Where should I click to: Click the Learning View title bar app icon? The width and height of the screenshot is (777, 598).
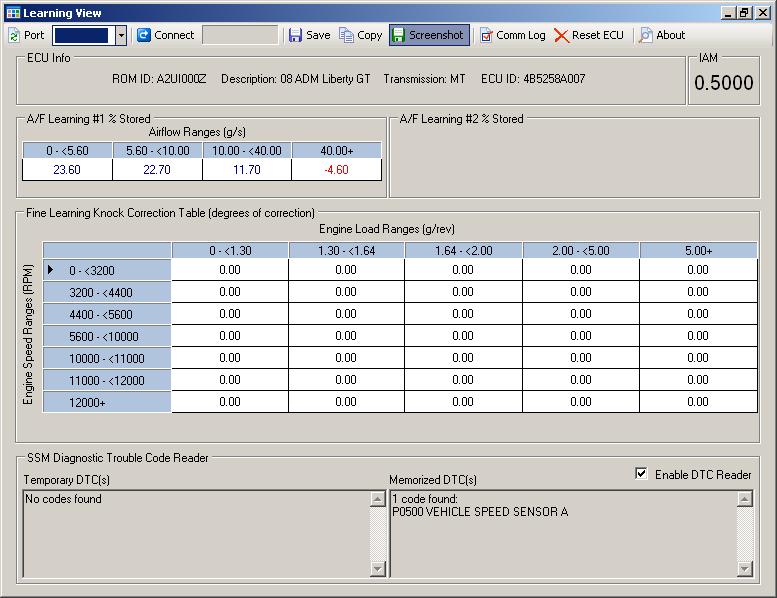[x=13, y=13]
